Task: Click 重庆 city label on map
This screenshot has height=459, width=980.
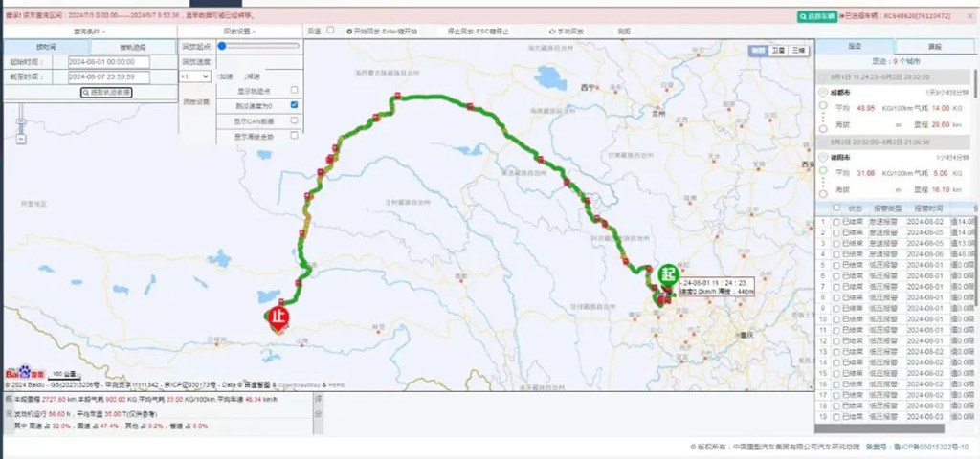Action: coord(746,334)
